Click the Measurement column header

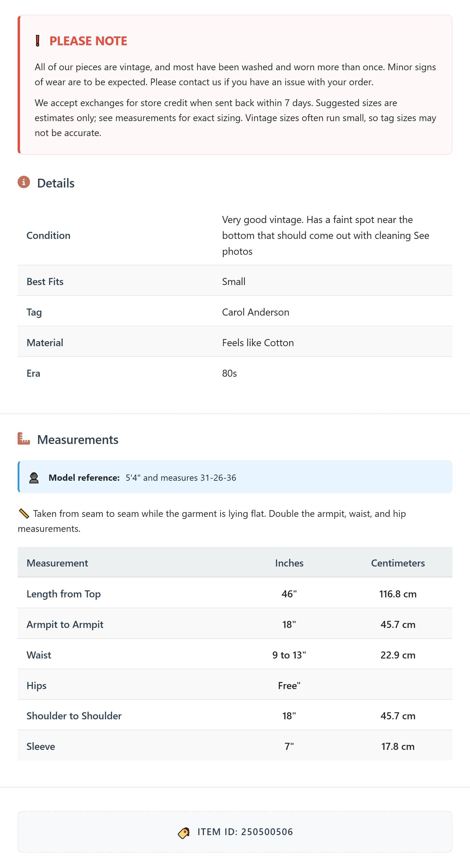pos(57,563)
